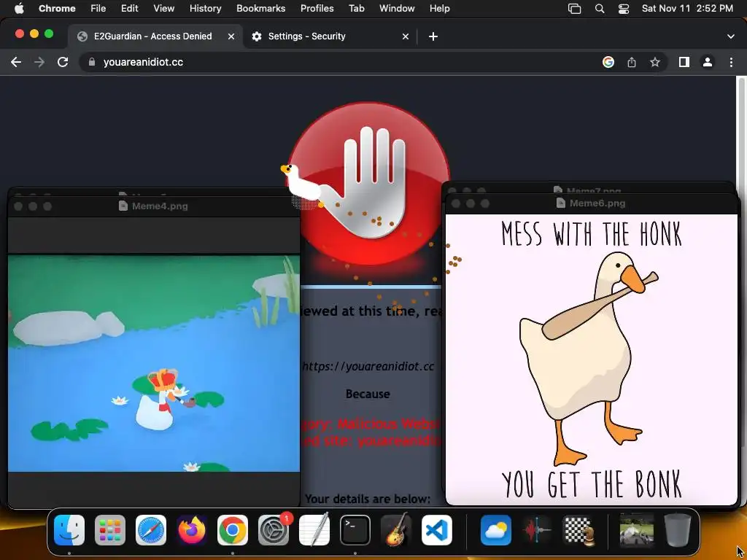Open the Chrome profile avatar
The width and height of the screenshot is (747, 560).
[708, 63]
